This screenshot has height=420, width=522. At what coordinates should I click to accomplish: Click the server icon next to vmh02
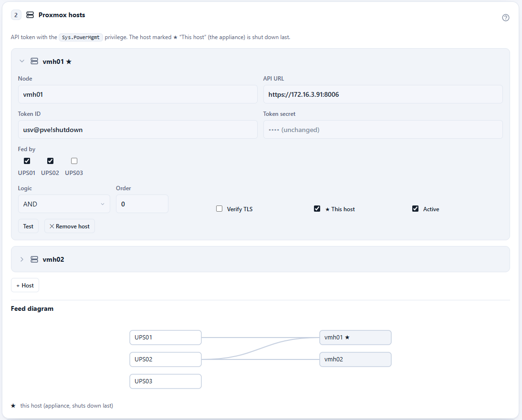click(34, 259)
